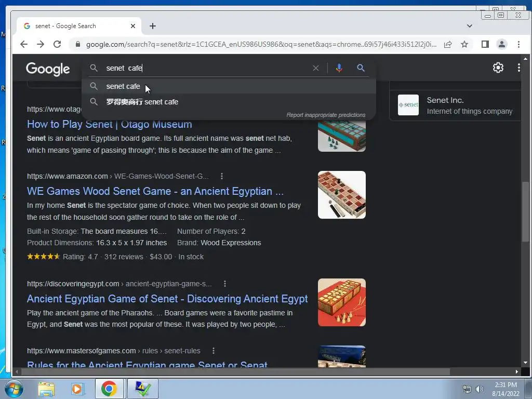Viewport: 532px width, 399px height.
Task: Bookmark this page with the star icon
Action: 464,44
